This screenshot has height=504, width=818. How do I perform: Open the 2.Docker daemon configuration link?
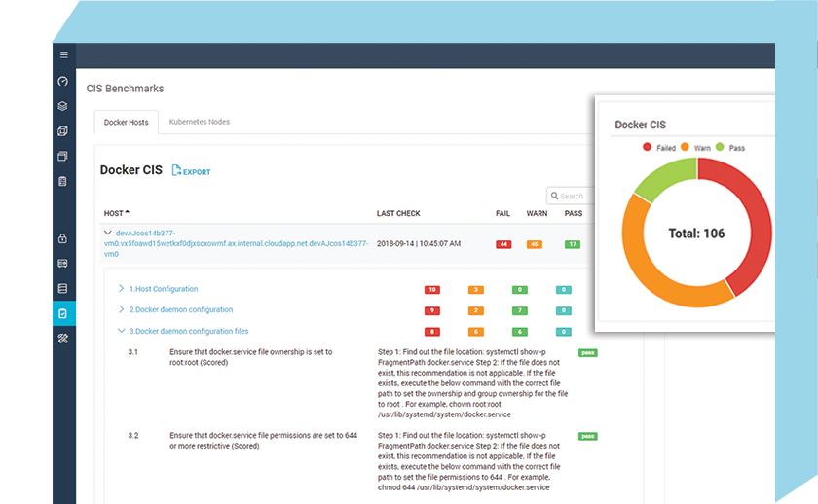click(181, 309)
